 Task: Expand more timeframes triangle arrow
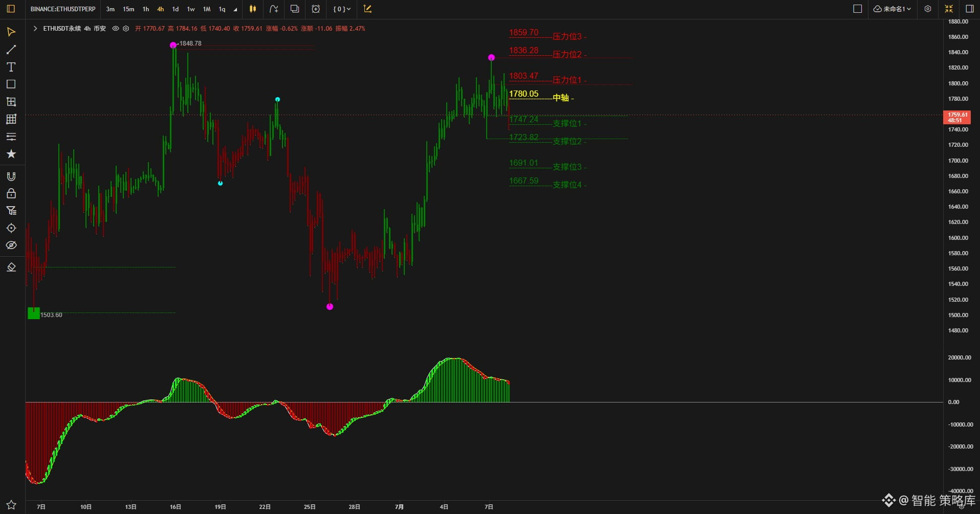point(235,10)
